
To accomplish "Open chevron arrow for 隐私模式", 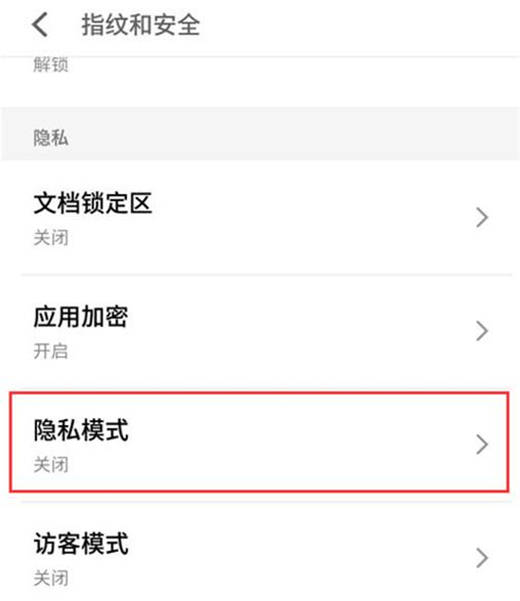I will (x=482, y=444).
